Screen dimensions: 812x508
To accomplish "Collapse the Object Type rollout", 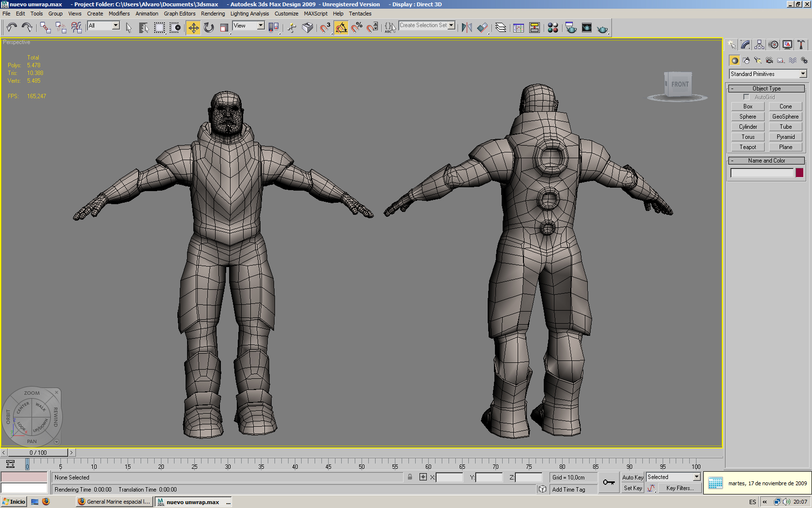I will point(766,89).
